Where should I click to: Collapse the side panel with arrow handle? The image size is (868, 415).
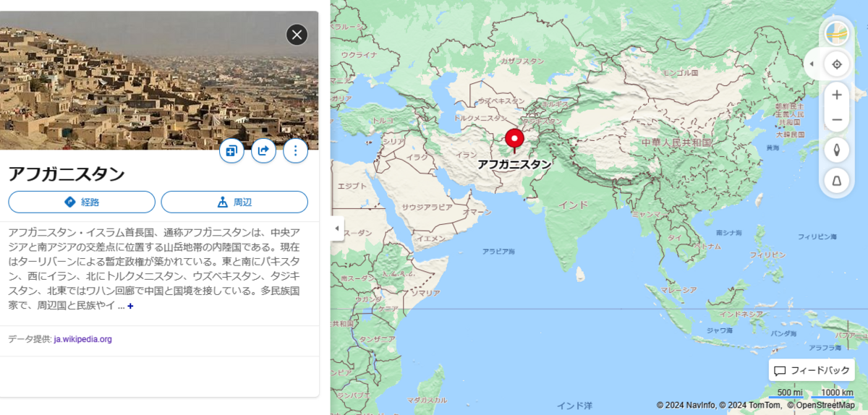coord(337,228)
